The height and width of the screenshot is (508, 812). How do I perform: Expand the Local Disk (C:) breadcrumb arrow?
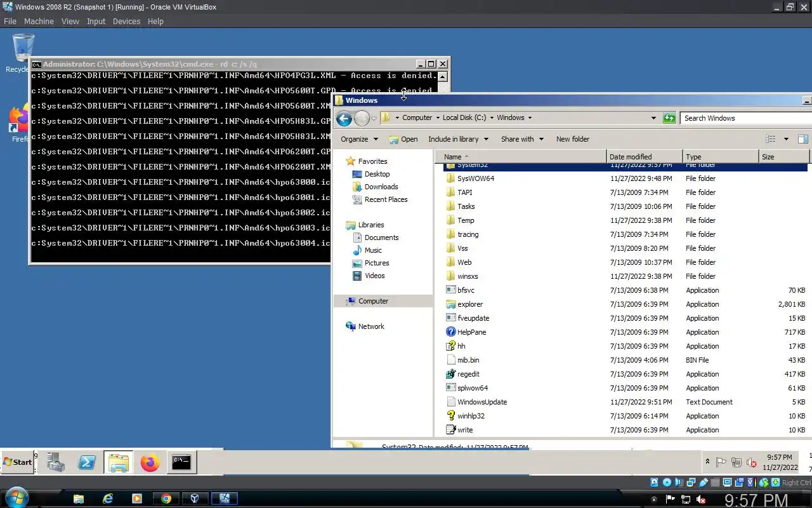point(492,117)
